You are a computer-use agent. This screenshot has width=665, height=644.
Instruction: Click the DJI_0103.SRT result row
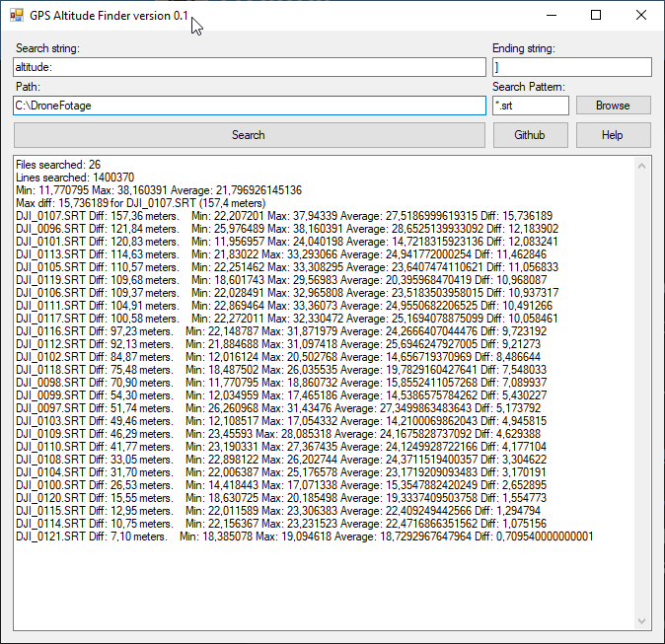(x=281, y=421)
